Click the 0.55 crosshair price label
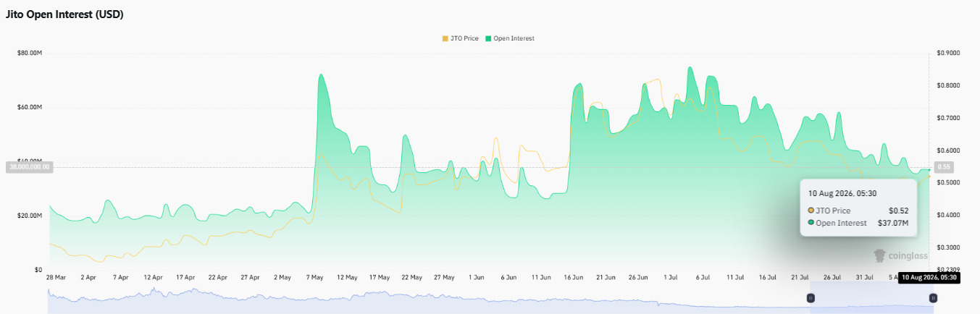 point(944,166)
